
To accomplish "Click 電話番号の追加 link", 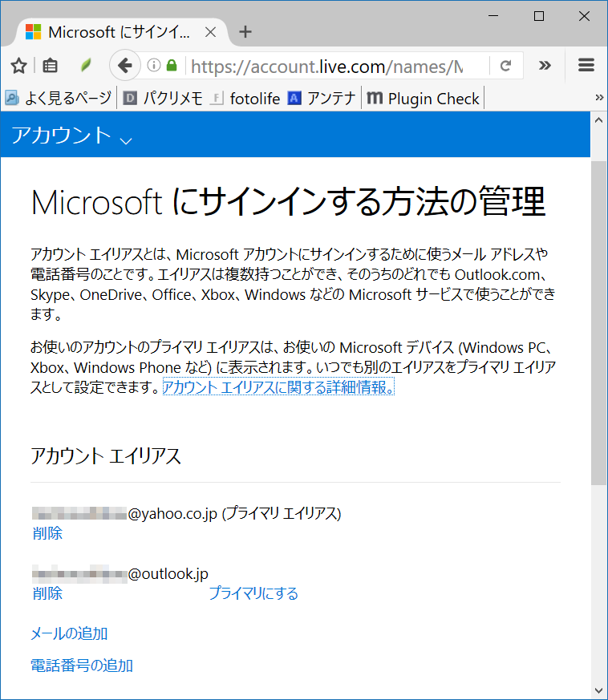I will [x=82, y=666].
